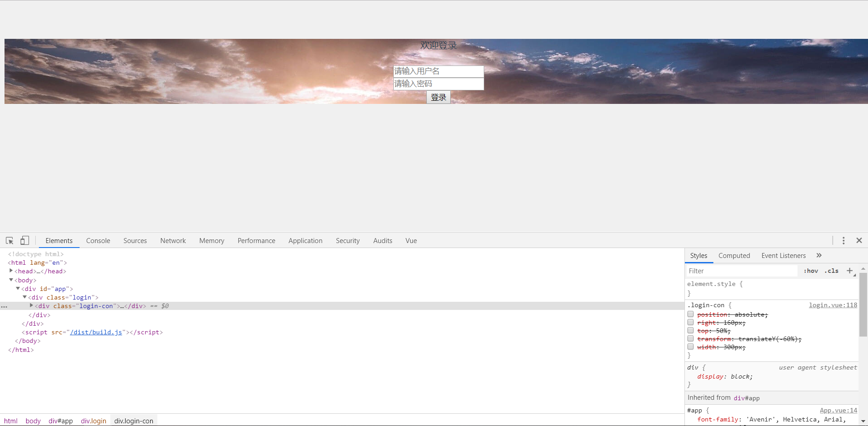
Task: Click the Styles Filter input box
Action: pos(742,271)
